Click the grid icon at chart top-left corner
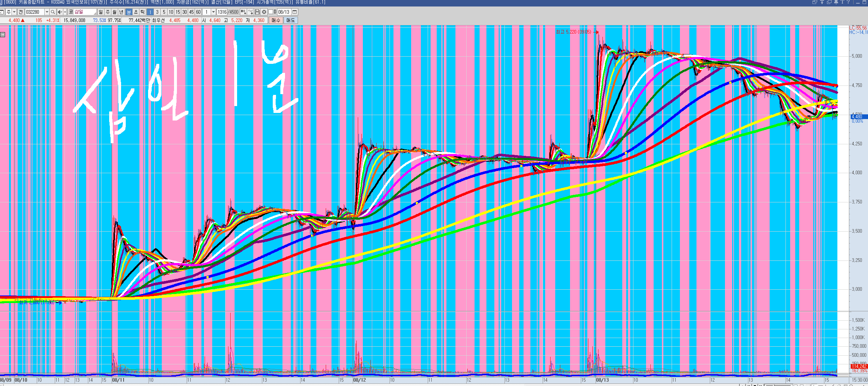868x386 pixels. (3, 35)
